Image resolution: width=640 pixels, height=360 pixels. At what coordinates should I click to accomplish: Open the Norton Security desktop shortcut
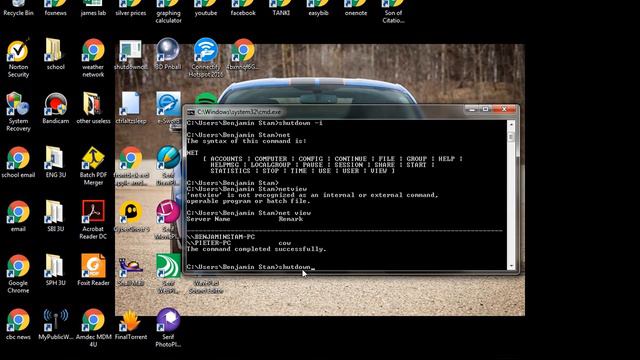(18, 58)
